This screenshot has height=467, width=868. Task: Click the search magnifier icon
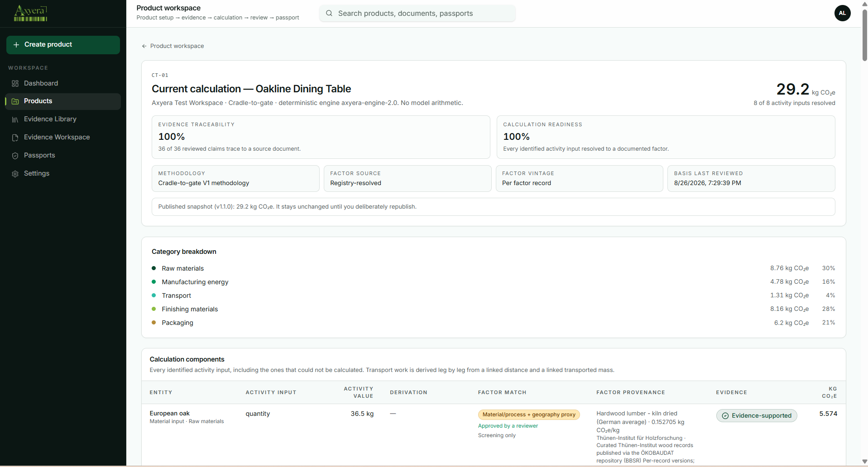pyautogui.click(x=329, y=13)
